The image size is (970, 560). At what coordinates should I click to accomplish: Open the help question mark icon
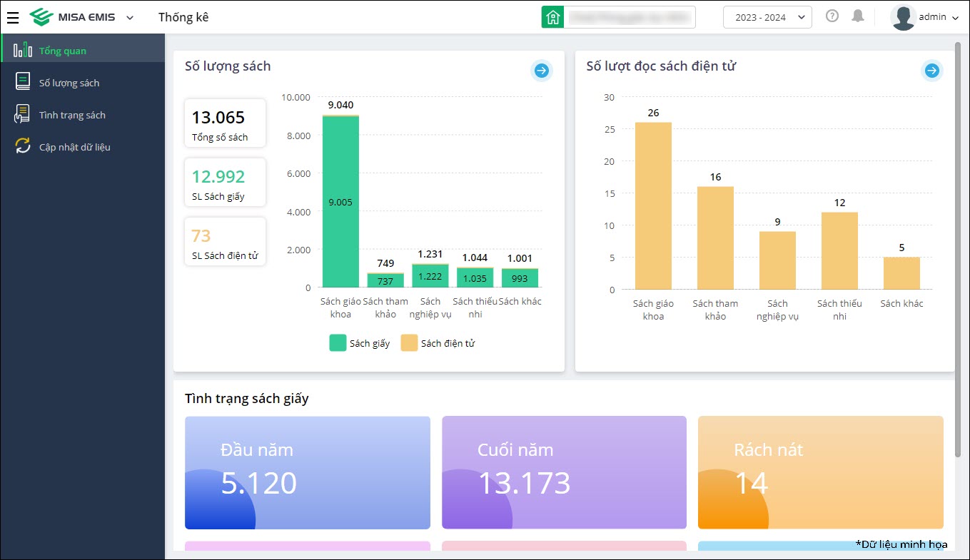click(832, 16)
